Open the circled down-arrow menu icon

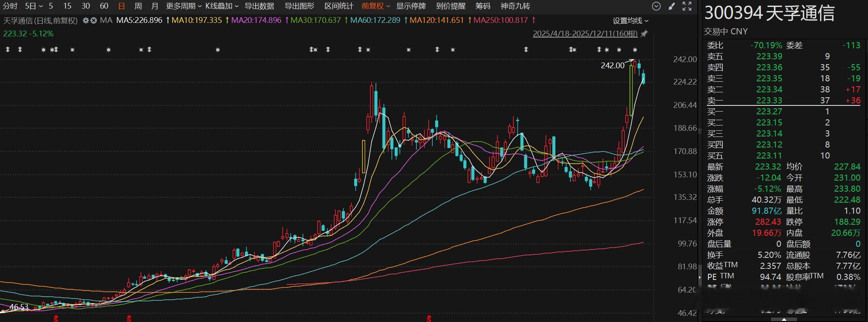656,6
